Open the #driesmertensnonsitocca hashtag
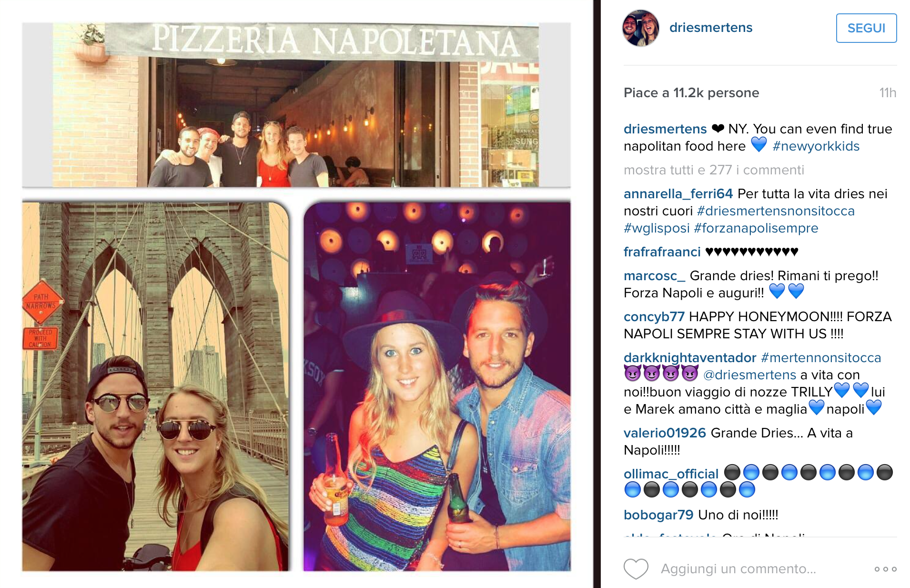 776,211
